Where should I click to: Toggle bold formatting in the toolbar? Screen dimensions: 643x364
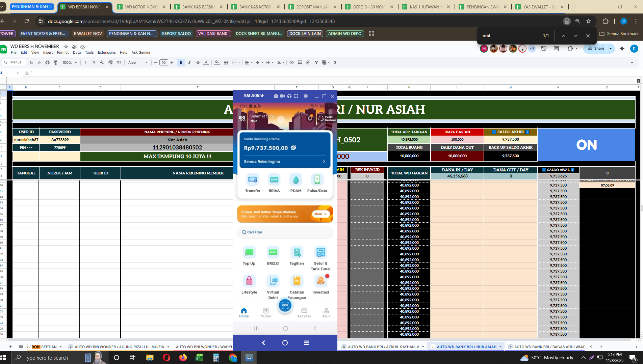click(x=181, y=62)
